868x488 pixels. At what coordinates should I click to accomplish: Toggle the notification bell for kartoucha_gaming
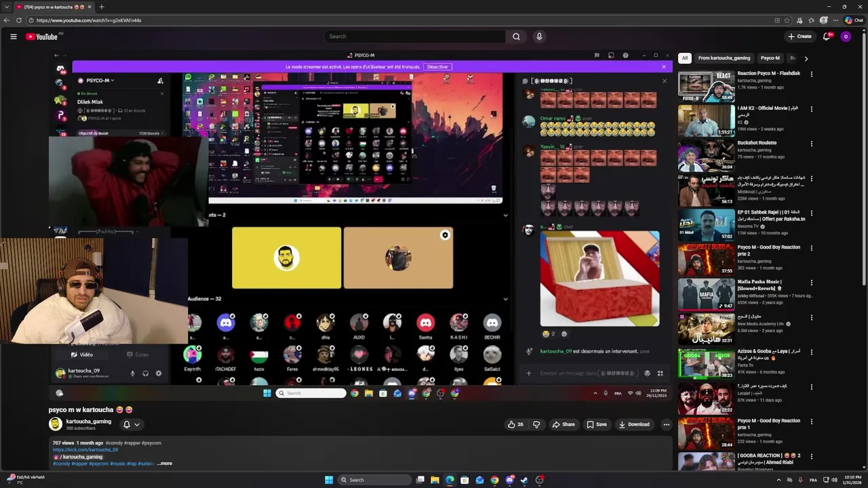point(126,424)
